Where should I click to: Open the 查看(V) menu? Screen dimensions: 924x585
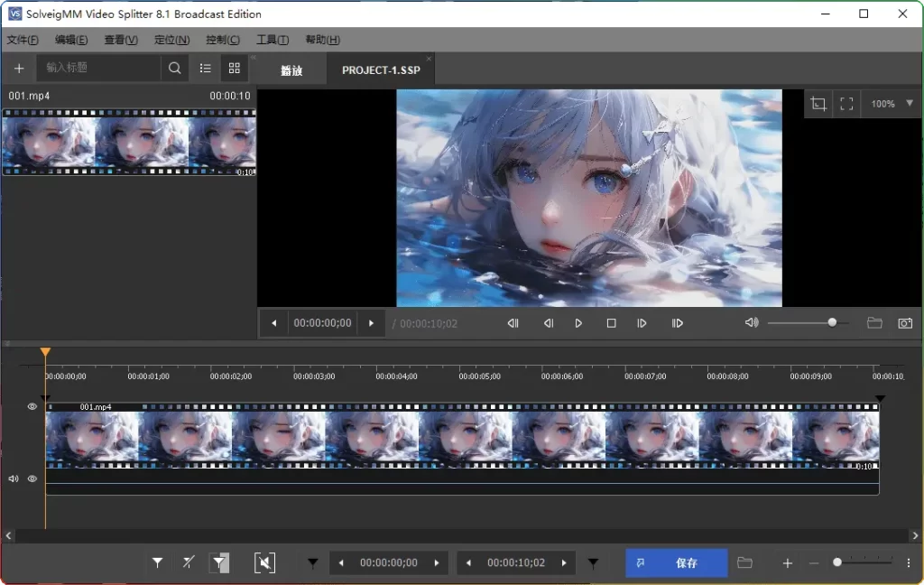pos(121,40)
